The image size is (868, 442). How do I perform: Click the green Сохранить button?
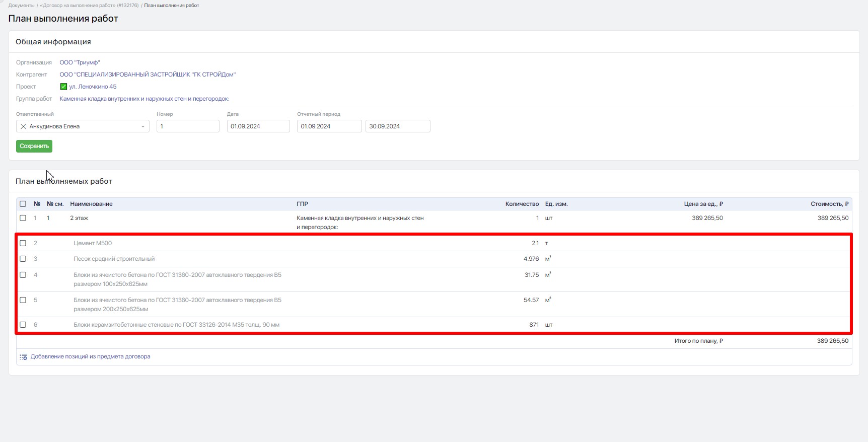point(34,146)
